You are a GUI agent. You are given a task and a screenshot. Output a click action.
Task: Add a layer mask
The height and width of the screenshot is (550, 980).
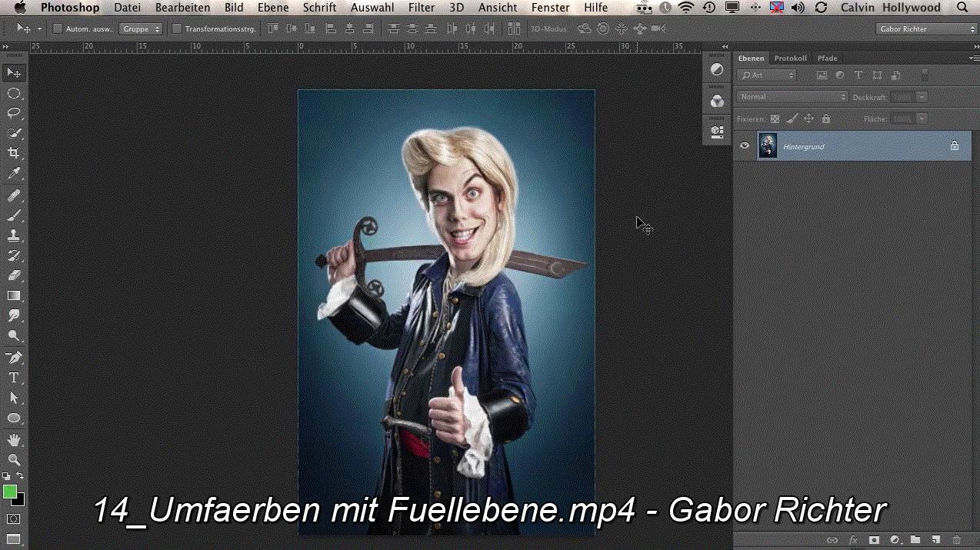pyautogui.click(x=874, y=540)
